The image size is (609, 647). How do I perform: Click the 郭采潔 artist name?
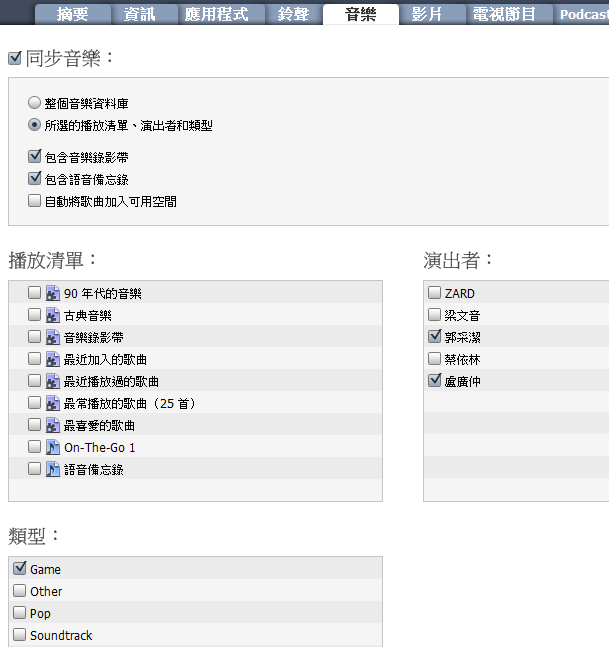tap(463, 338)
